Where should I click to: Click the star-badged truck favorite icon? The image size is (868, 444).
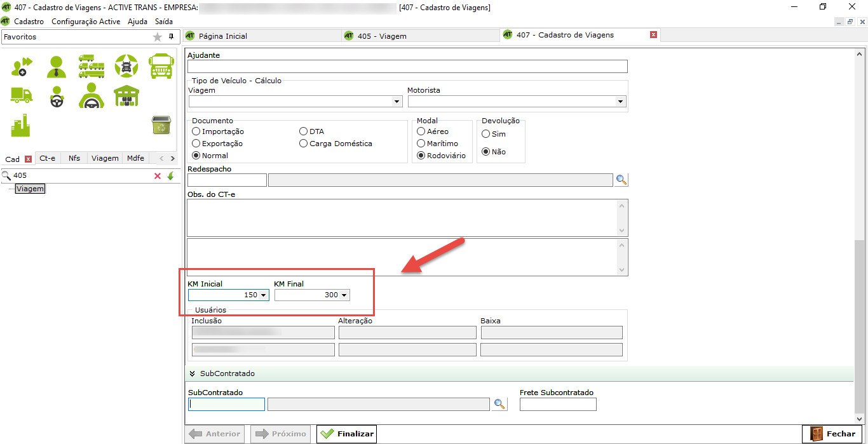(126, 65)
